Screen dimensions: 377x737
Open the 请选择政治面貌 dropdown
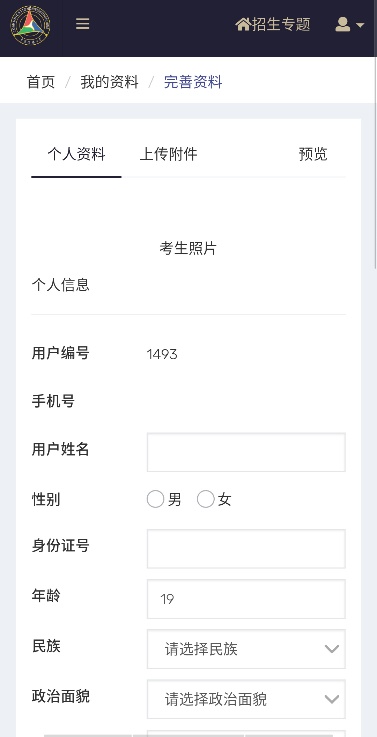(246, 699)
